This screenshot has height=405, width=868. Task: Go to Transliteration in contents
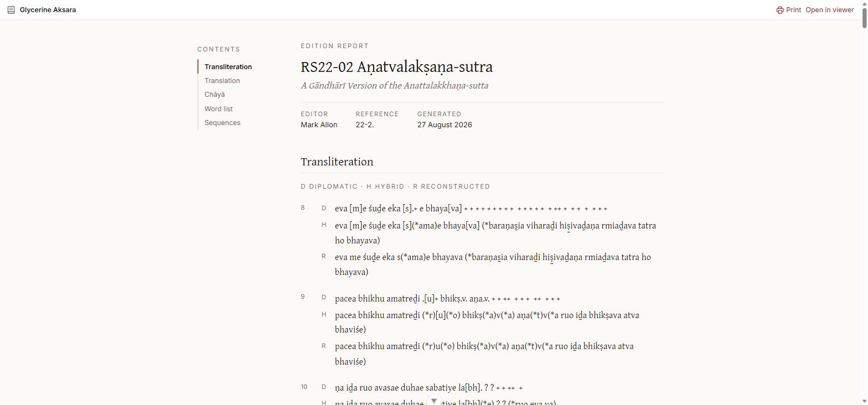[x=228, y=67]
